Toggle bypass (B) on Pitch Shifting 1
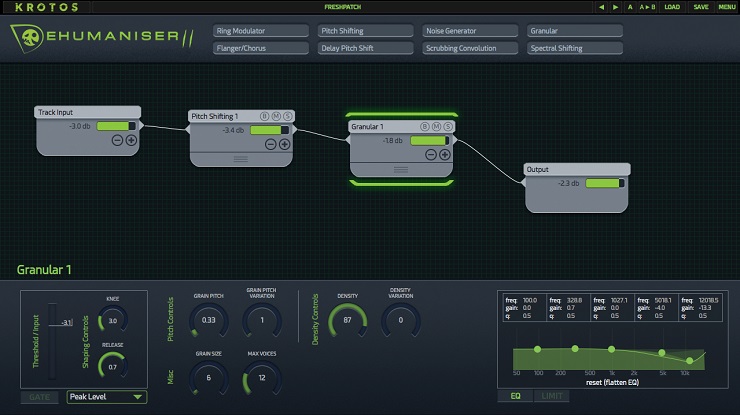Viewport: 740px width, 415px height. coord(264,116)
